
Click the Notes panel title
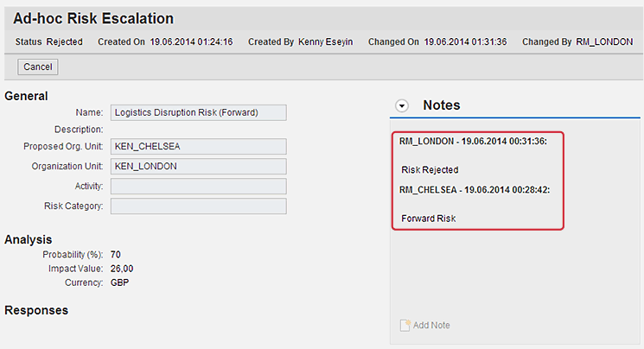coord(442,105)
